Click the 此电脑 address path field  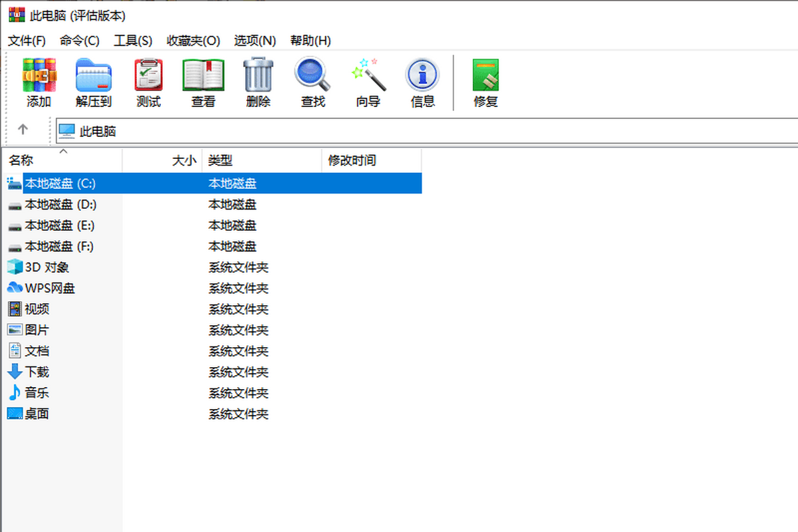[x=427, y=131]
